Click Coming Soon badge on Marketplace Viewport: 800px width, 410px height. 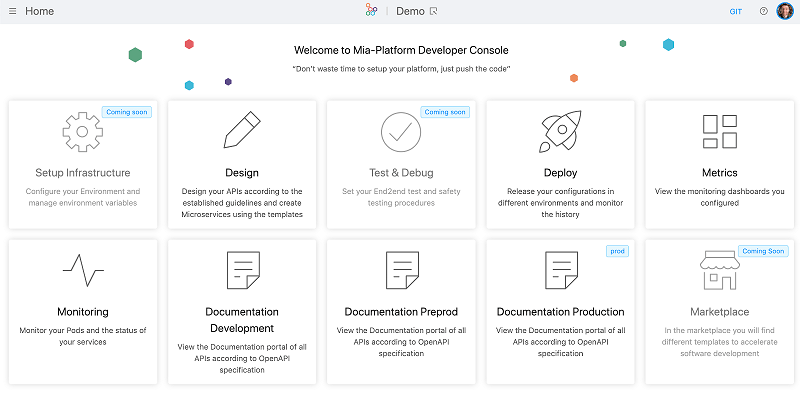[763, 251]
